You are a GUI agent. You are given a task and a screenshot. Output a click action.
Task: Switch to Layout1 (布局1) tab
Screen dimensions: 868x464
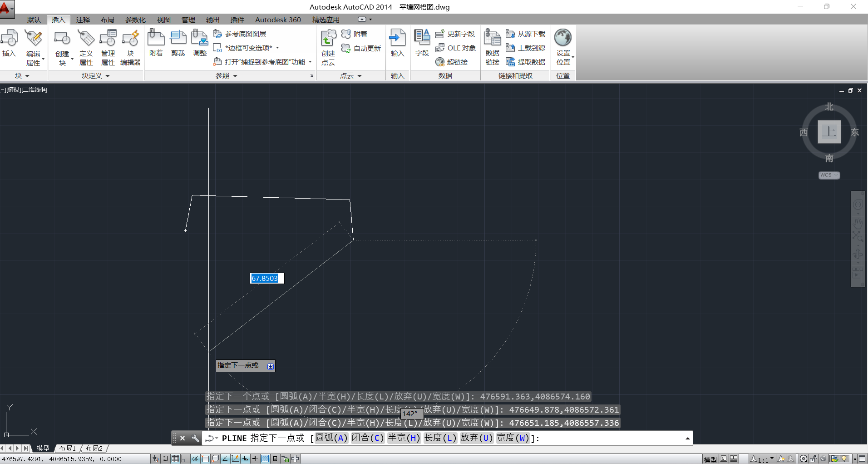(67, 448)
